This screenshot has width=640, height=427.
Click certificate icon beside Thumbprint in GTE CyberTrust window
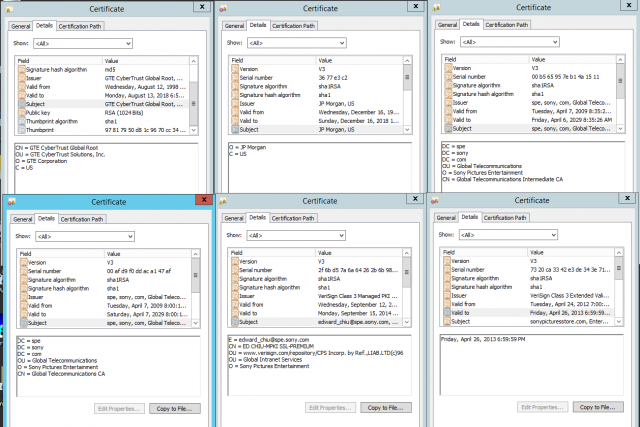pyautogui.click(x=22, y=130)
